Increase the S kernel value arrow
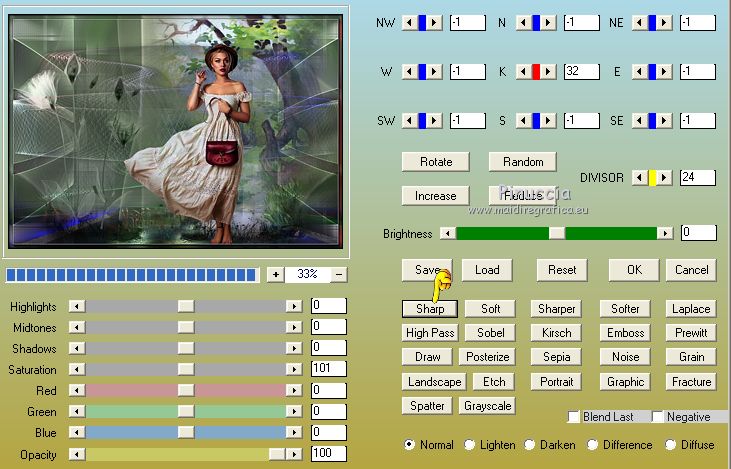 (x=548, y=121)
